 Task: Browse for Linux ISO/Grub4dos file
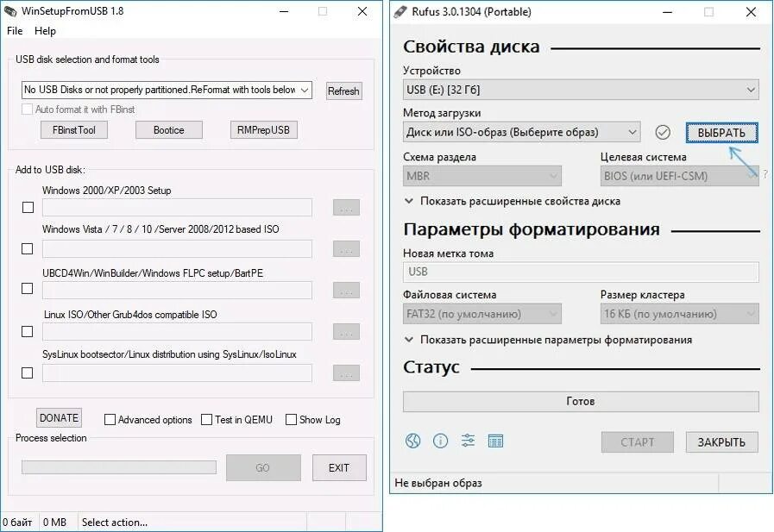(346, 332)
